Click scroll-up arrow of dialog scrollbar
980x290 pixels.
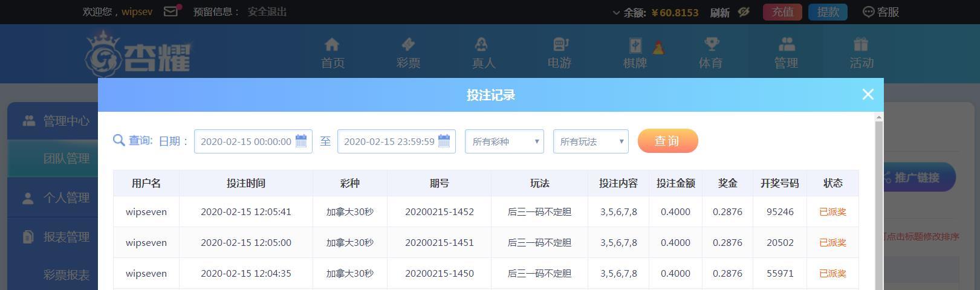pos(879,117)
